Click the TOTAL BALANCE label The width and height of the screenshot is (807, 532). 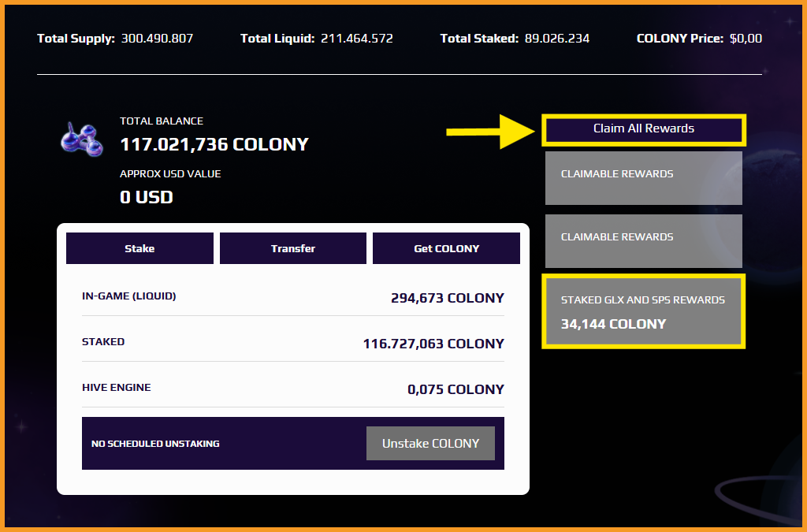162,121
